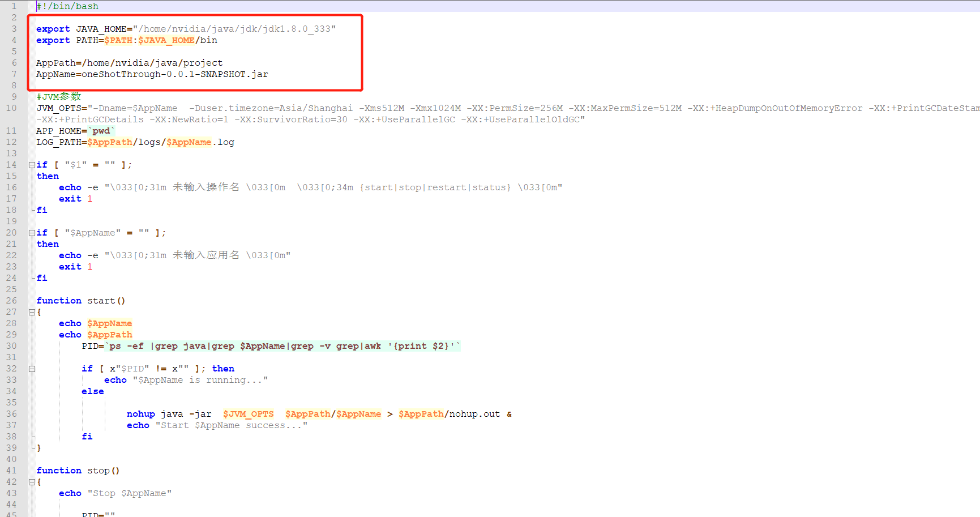This screenshot has height=517, width=980.
Task: Click the "function stop()" declaration
Action: pos(78,471)
